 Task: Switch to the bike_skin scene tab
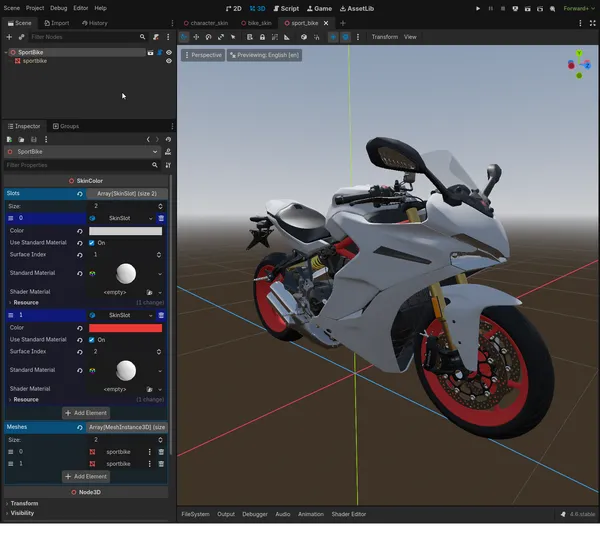point(256,23)
